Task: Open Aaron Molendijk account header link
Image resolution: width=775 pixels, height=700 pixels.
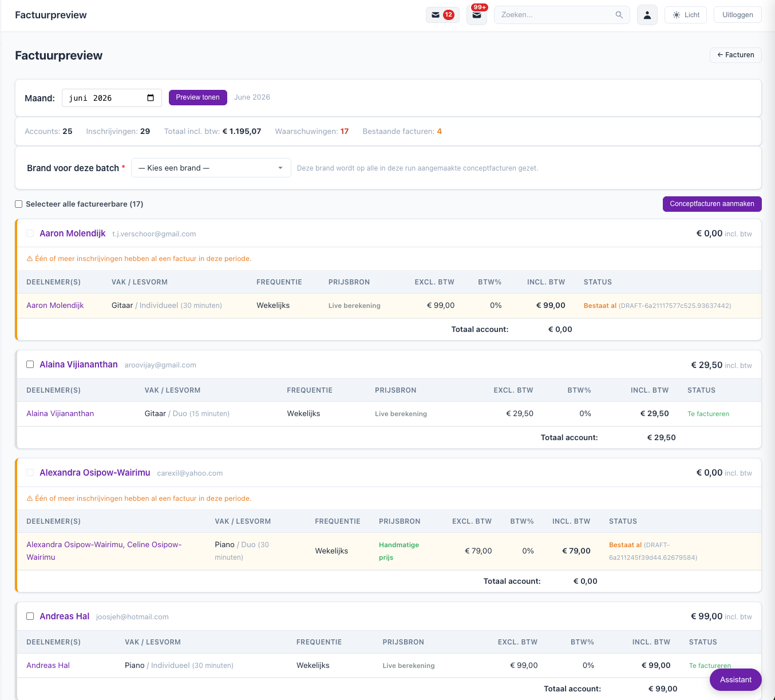Action: (73, 234)
